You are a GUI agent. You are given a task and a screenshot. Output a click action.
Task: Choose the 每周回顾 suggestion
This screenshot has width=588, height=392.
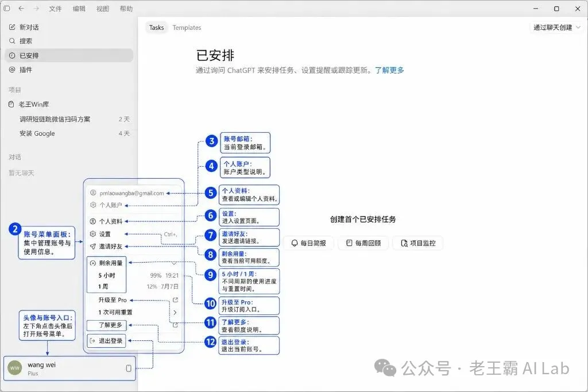tap(363, 243)
